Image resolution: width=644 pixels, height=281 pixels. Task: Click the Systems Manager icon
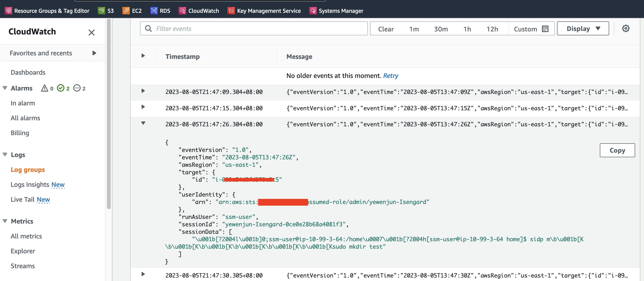click(312, 10)
